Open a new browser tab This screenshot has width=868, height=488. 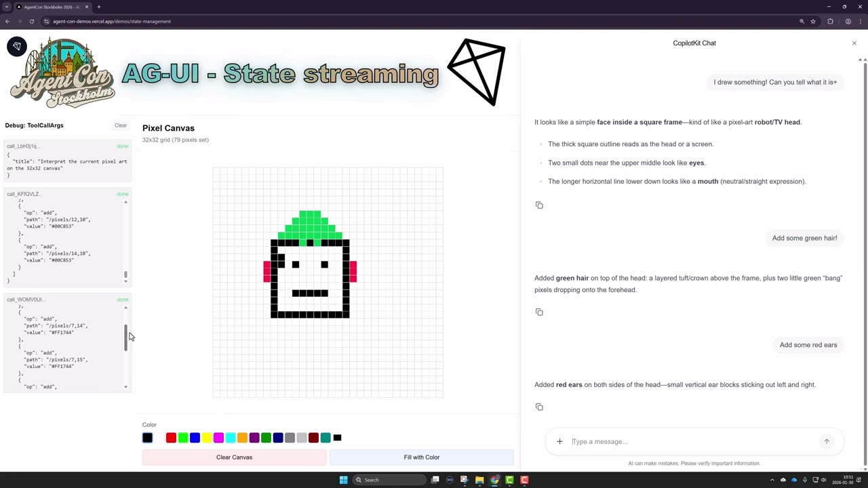(98, 7)
